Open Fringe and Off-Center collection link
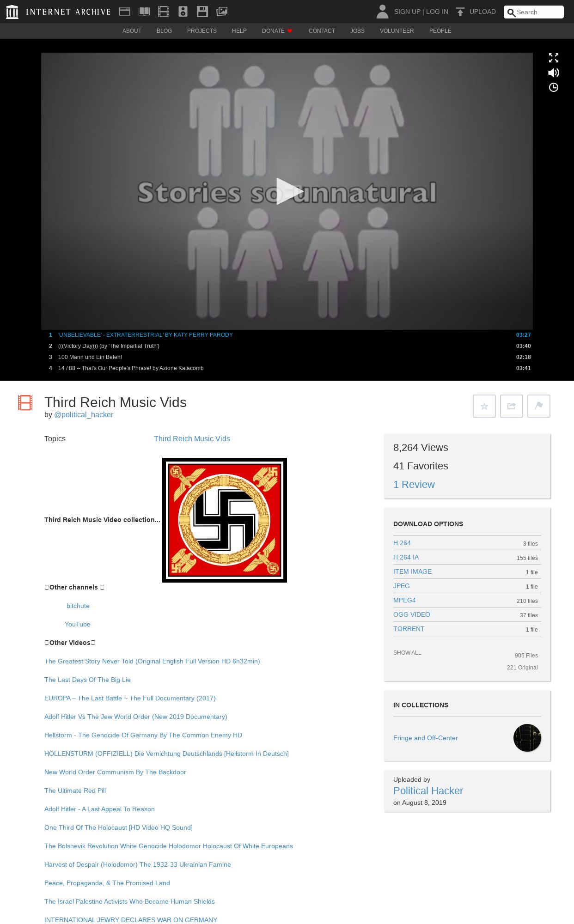 pos(426,738)
